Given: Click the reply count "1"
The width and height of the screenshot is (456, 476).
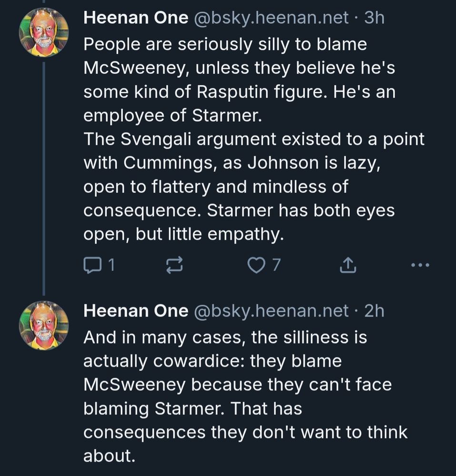Looking at the screenshot, I should [x=111, y=265].
